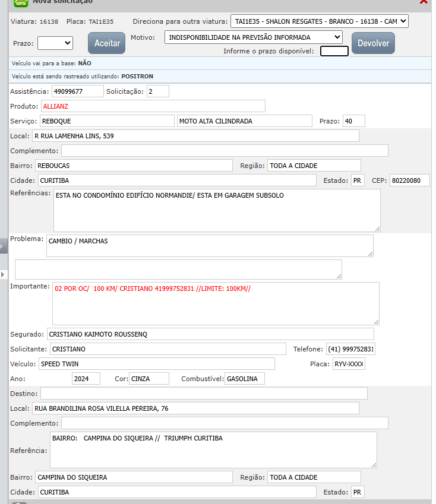This screenshot has width=436, height=504.
Task: Click the small triangle arrow on left edge
Action: [3, 274]
